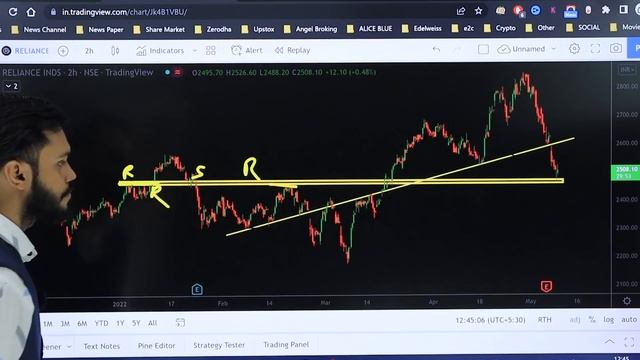Set the chart range to 1M
Image resolution: width=640 pixels, height=360 pixels.
[48, 324]
